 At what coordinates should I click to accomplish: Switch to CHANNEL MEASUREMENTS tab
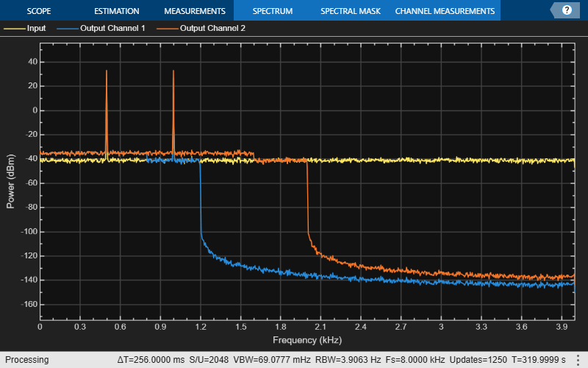(445, 11)
